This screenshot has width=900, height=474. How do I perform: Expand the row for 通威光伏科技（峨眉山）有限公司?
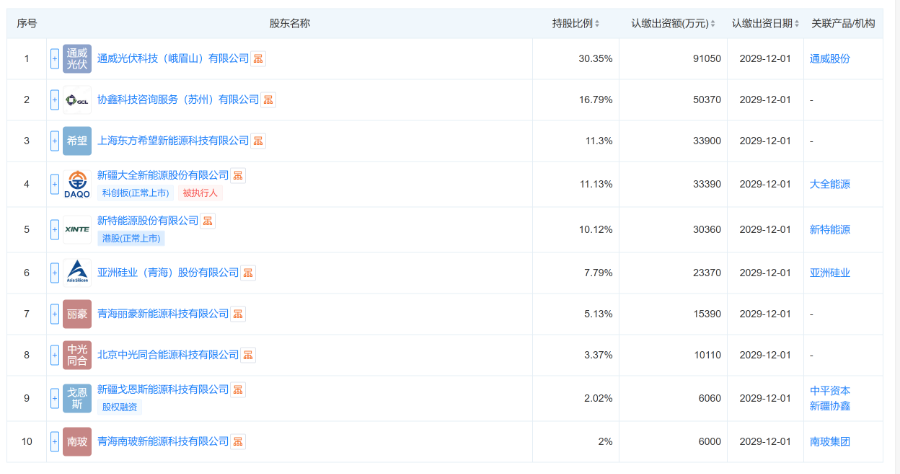(55, 59)
